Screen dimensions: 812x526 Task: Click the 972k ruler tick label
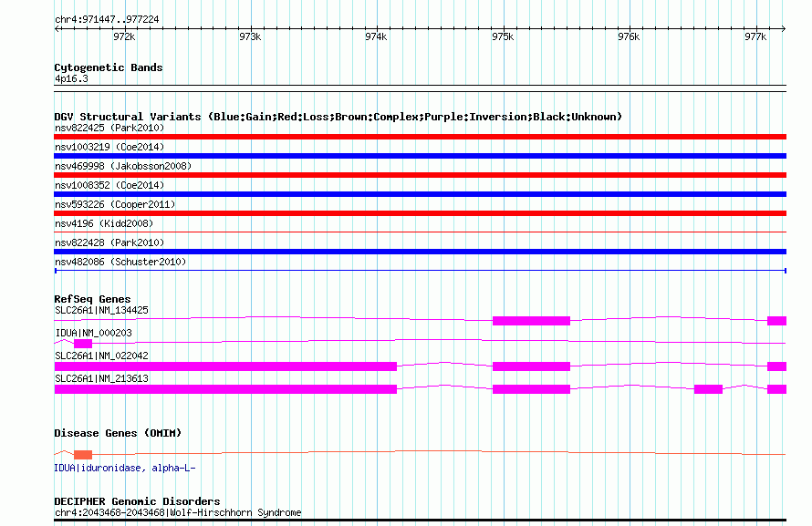pyautogui.click(x=124, y=36)
